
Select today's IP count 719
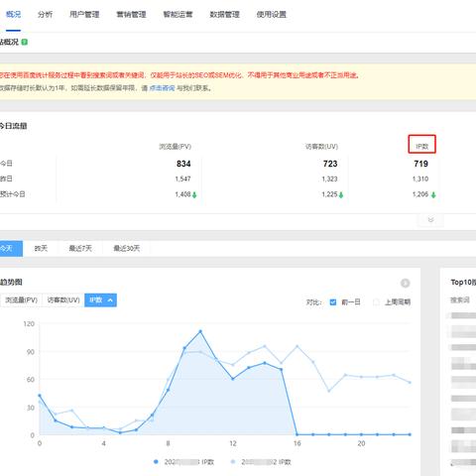coord(420,164)
